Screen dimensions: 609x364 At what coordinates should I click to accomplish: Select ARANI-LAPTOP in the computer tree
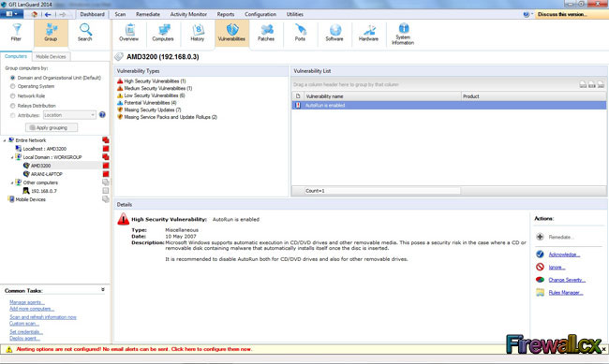click(47, 174)
